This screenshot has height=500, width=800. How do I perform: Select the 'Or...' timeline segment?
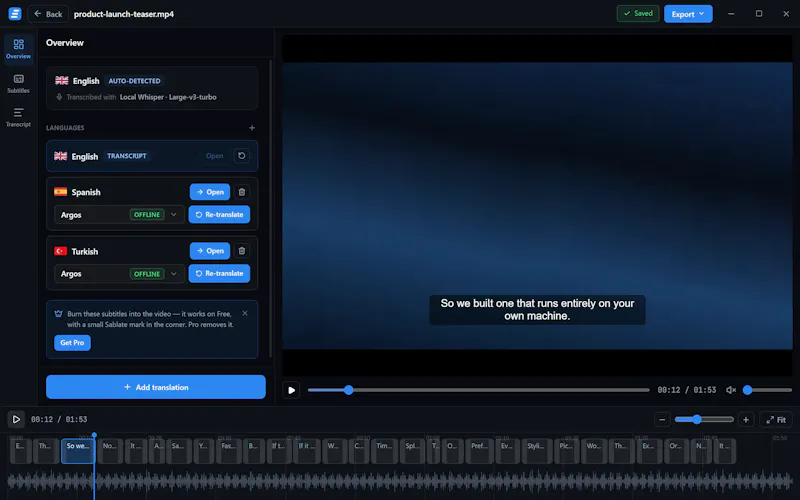click(676, 451)
